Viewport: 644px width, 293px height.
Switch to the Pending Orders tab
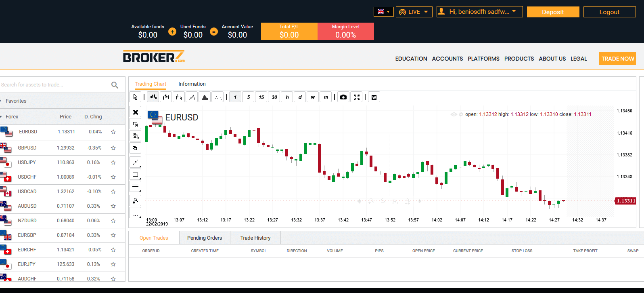click(x=205, y=238)
